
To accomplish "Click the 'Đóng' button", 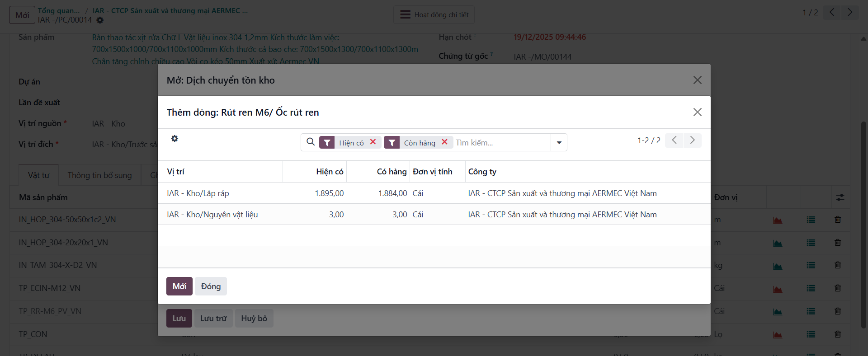I will coord(211,286).
